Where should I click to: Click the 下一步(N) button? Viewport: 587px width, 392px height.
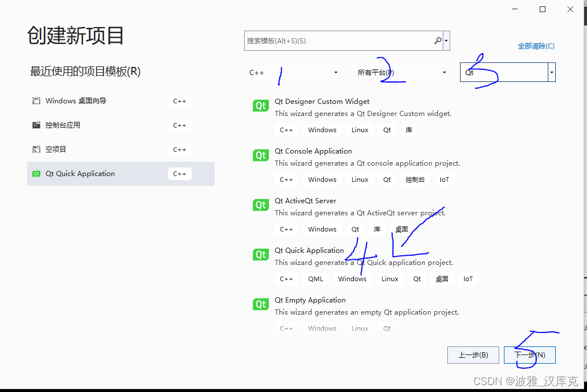[x=529, y=354]
